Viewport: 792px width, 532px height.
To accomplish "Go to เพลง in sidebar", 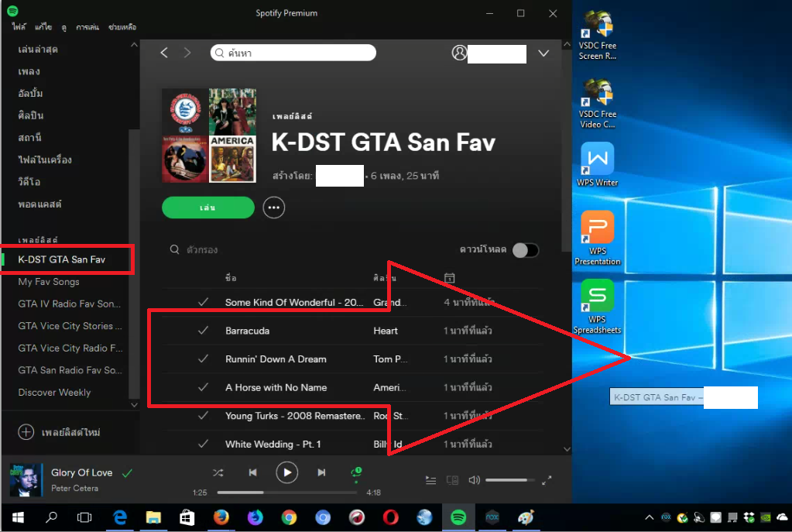I will [29, 71].
